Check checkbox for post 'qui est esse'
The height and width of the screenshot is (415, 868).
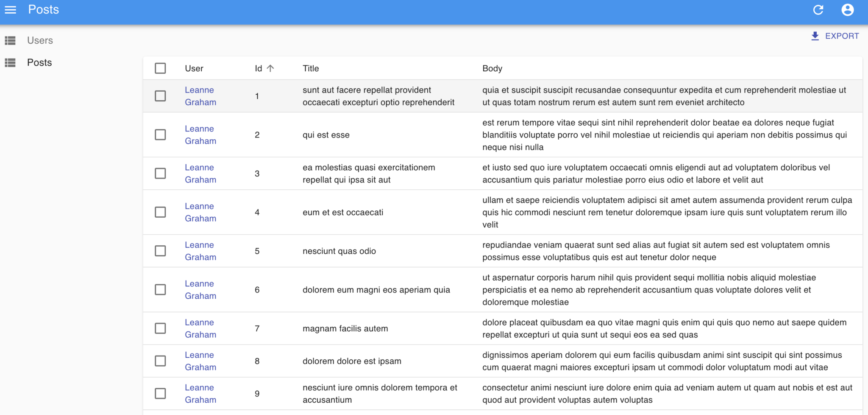[160, 135]
